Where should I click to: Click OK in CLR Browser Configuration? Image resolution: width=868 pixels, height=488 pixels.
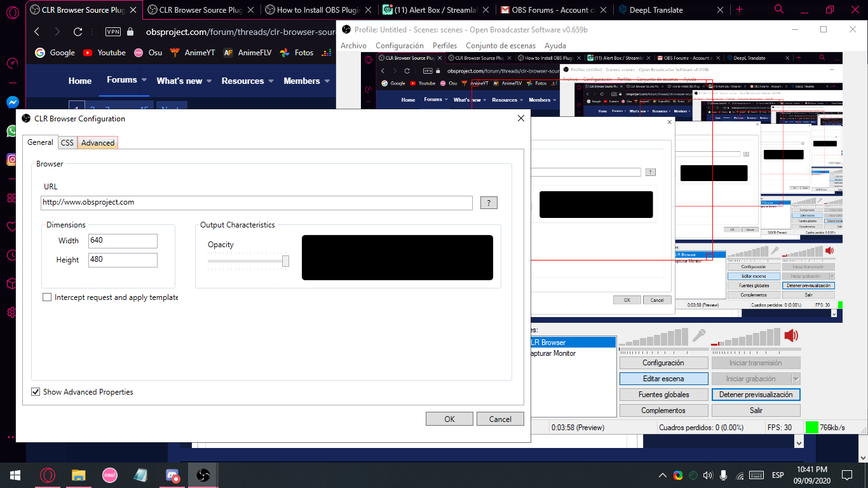(x=449, y=419)
